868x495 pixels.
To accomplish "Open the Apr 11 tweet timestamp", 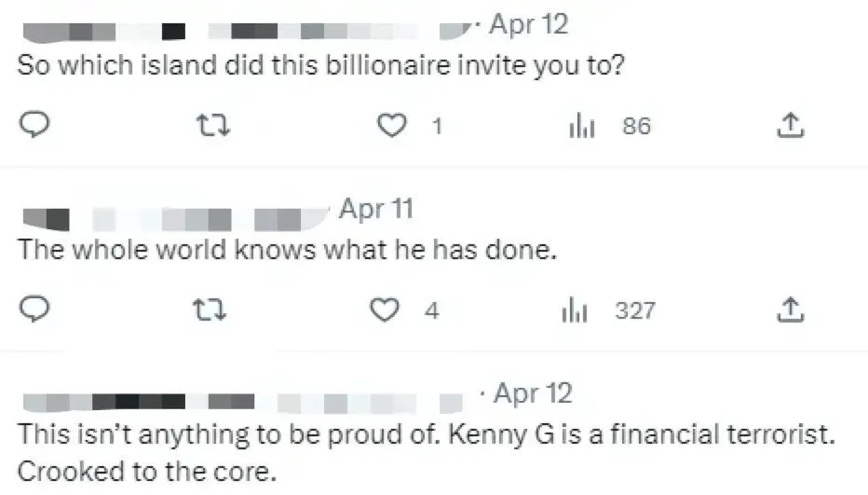I will click(x=375, y=210).
